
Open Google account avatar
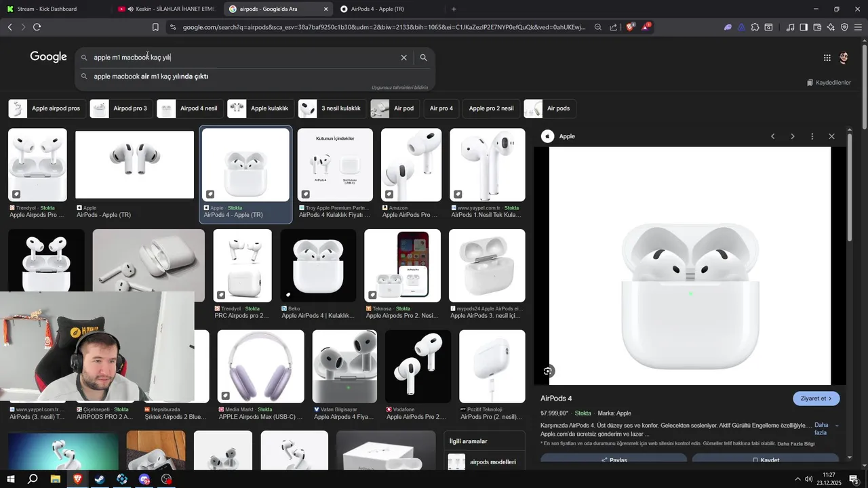click(844, 58)
